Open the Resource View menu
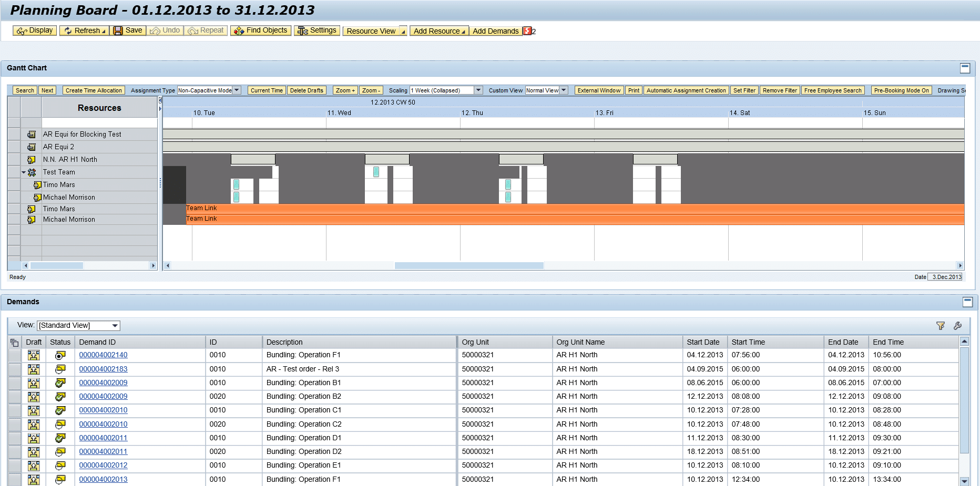Image resolution: width=980 pixels, height=486 pixels. click(x=375, y=31)
